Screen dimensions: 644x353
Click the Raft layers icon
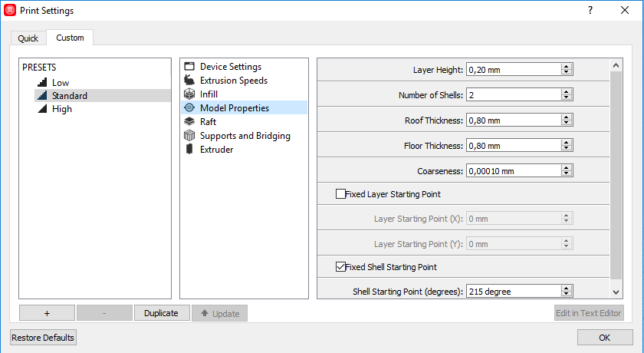pyautogui.click(x=189, y=122)
